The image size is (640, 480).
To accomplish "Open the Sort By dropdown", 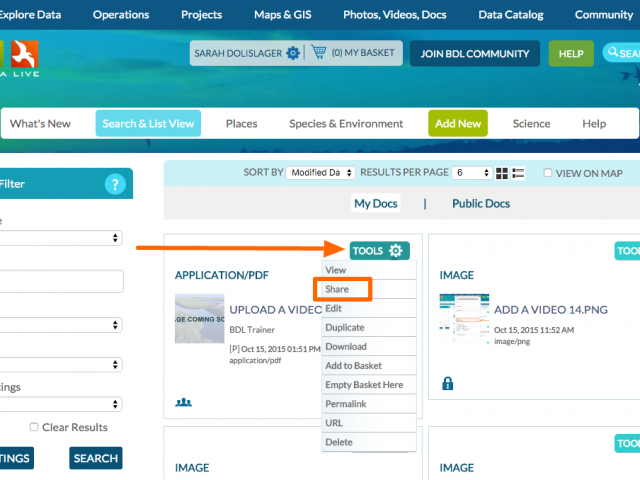I will 320,173.
